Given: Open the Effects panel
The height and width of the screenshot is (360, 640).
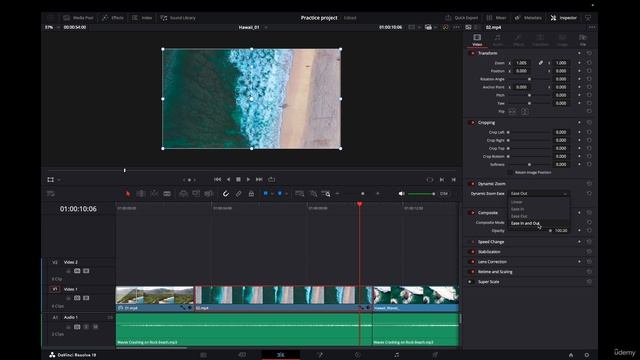Looking at the screenshot, I should [x=113, y=18].
